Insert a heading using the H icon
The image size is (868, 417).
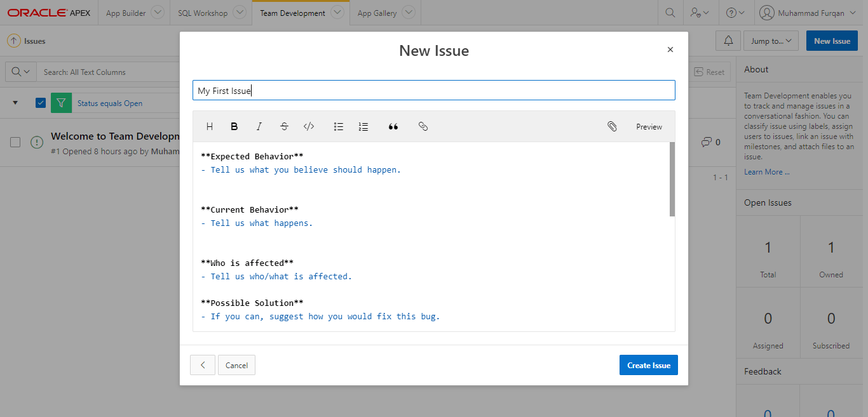coord(210,126)
